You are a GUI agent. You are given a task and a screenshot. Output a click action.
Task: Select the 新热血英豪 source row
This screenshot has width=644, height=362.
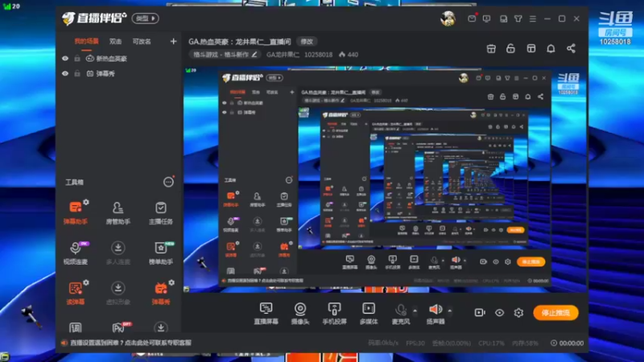point(119,58)
